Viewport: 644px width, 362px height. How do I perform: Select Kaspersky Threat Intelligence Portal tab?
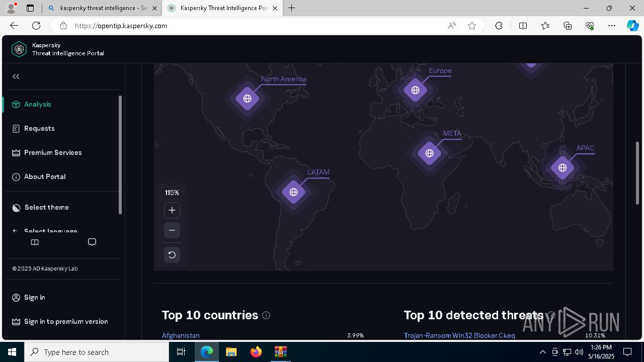(x=223, y=8)
